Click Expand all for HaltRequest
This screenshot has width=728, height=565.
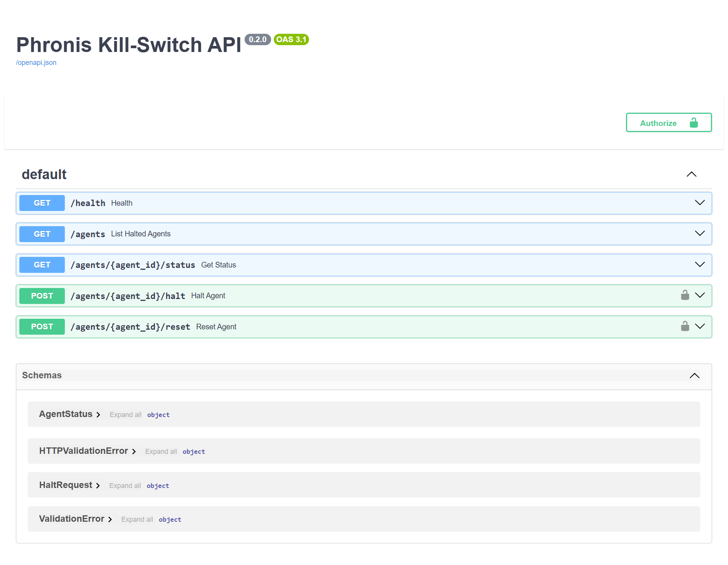125,486
